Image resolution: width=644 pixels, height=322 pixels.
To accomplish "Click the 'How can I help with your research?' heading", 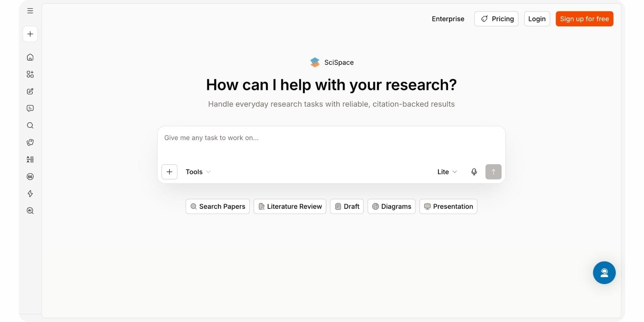I will 331,85.
